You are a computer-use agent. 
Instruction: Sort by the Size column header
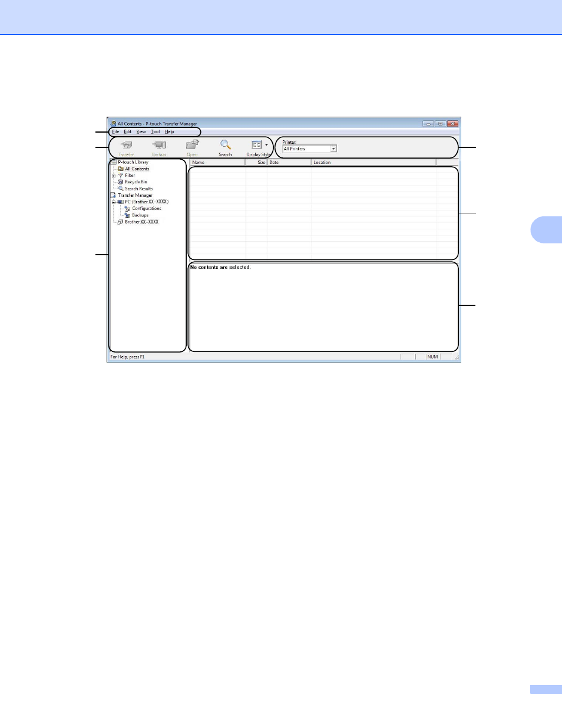[256, 162]
